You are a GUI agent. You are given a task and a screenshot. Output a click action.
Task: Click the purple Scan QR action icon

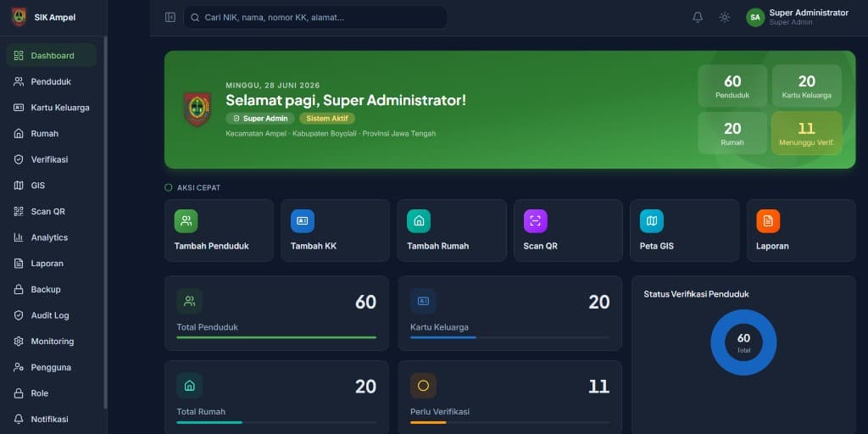(x=536, y=221)
